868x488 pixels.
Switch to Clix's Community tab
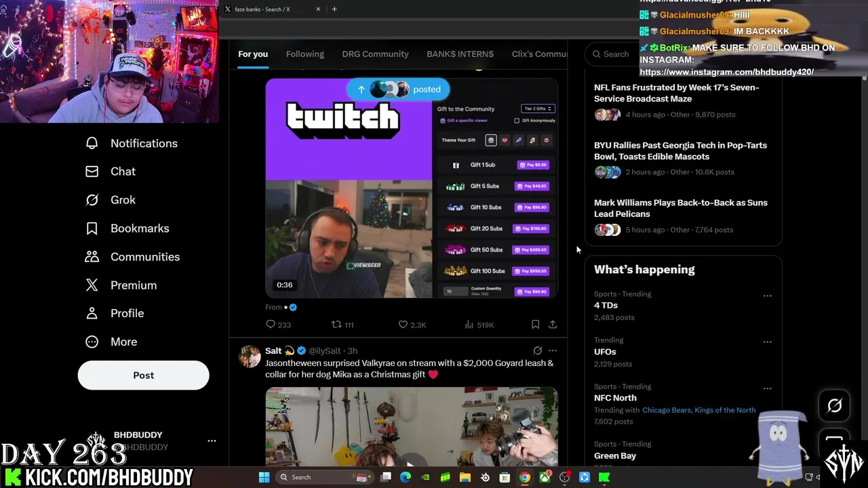pyautogui.click(x=539, y=54)
